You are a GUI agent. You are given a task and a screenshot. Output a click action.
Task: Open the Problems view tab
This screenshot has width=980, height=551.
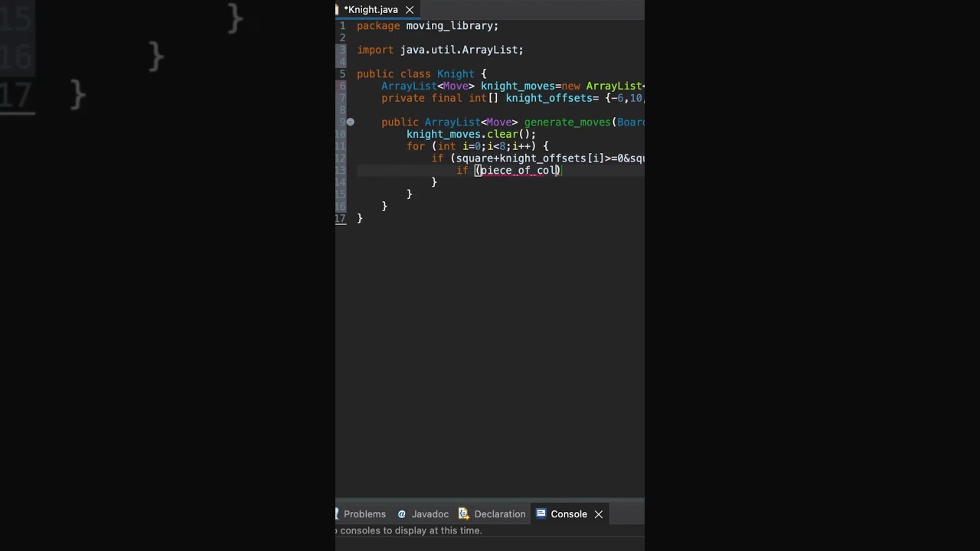364,514
